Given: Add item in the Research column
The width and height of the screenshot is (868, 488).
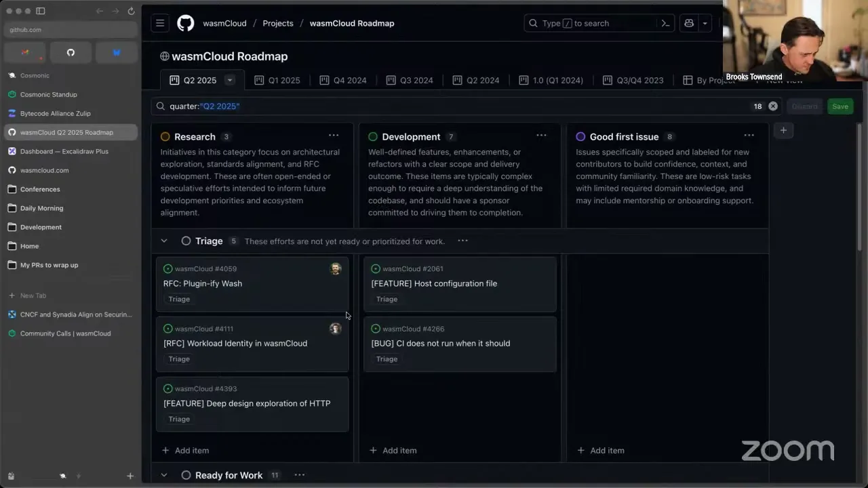Looking at the screenshot, I should point(185,450).
